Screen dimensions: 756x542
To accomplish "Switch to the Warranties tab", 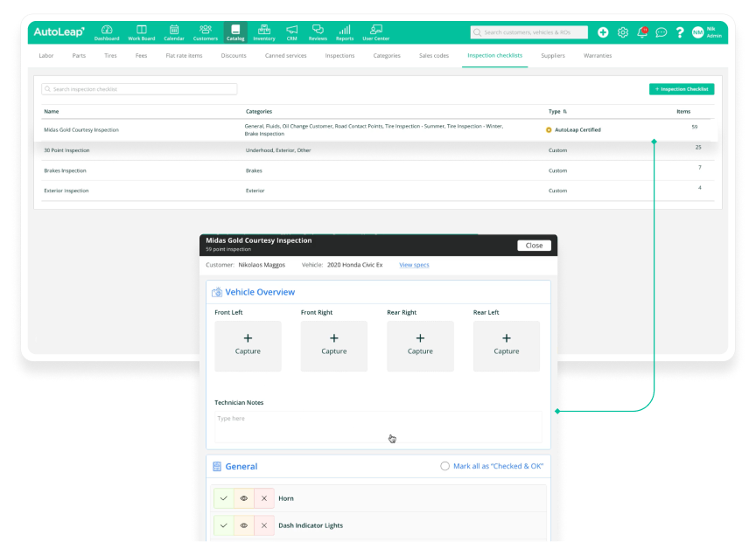I will [598, 56].
